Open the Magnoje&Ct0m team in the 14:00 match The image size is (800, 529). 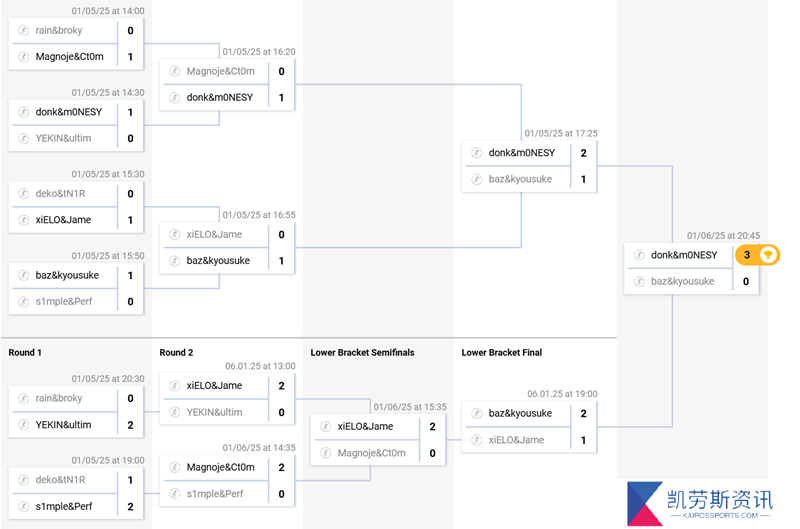[69, 57]
